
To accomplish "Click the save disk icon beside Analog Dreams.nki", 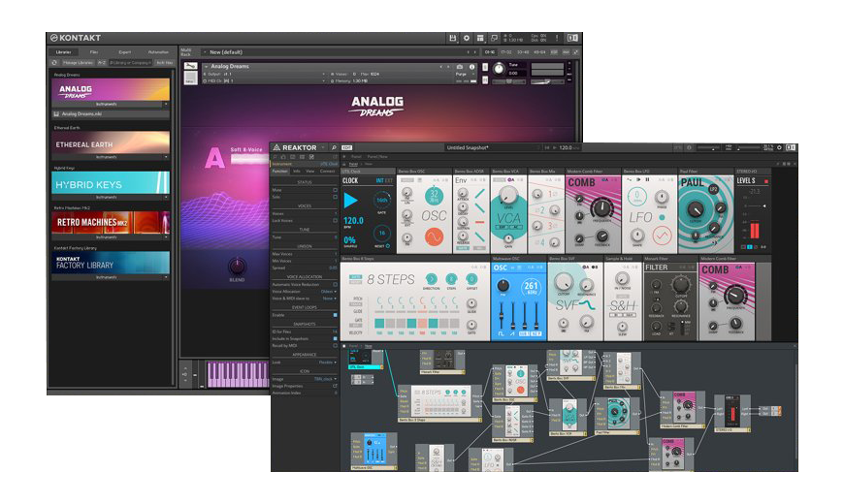I will click(x=56, y=114).
